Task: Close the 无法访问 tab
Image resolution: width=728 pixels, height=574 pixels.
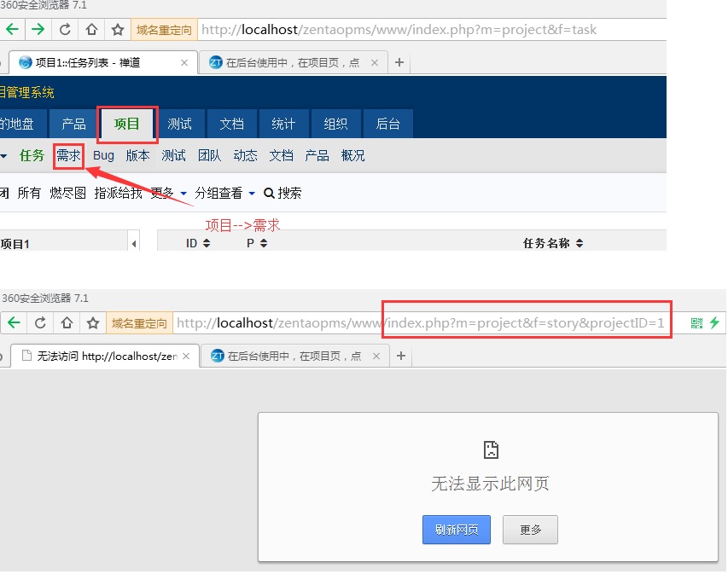Action: 186,356
